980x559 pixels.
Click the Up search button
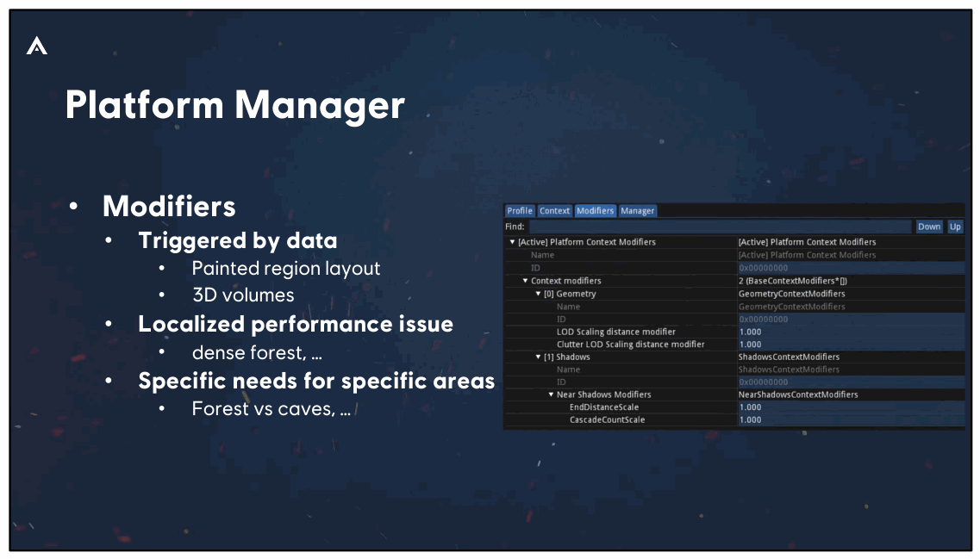click(x=955, y=227)
